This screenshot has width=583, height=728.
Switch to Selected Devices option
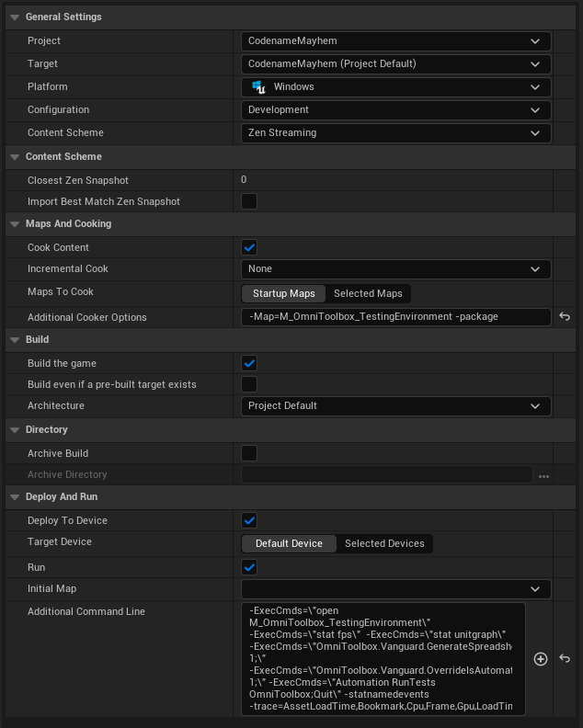[x=384, y=543]
